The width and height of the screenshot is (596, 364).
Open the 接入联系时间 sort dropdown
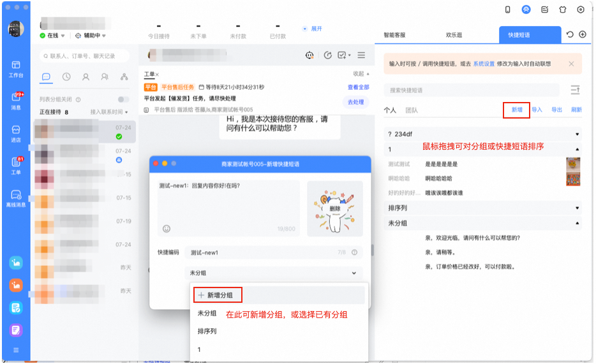(109, 112)
